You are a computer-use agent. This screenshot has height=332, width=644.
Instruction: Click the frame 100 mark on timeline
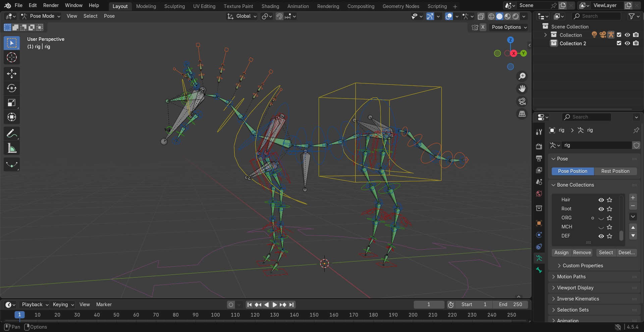[x=215, y=315]
